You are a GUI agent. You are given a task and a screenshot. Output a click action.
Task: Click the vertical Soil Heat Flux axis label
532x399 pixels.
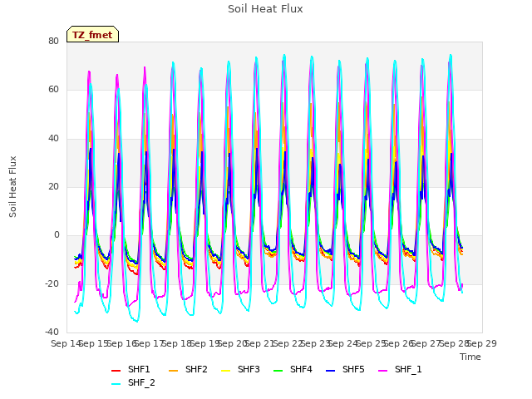[12, 186]
